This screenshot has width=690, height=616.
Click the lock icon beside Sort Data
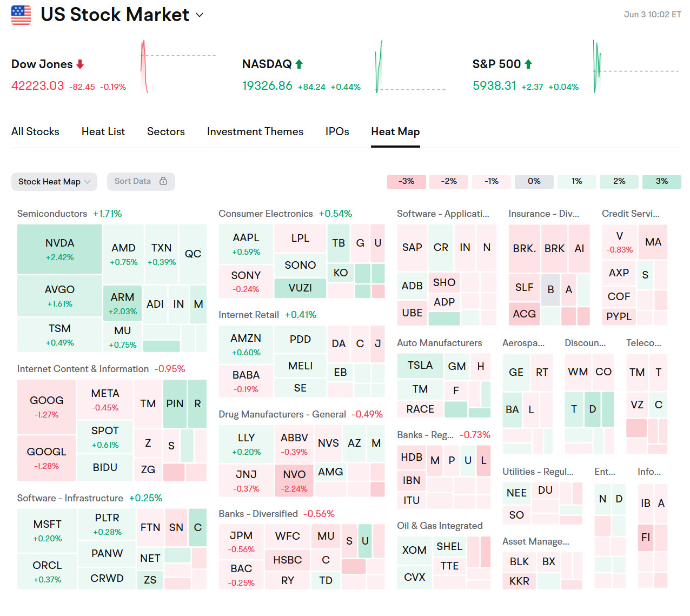coord(163,181)
